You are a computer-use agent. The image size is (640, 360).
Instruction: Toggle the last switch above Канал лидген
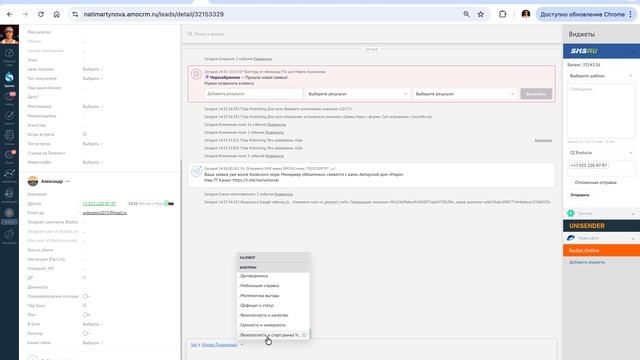tap(86, 333)
